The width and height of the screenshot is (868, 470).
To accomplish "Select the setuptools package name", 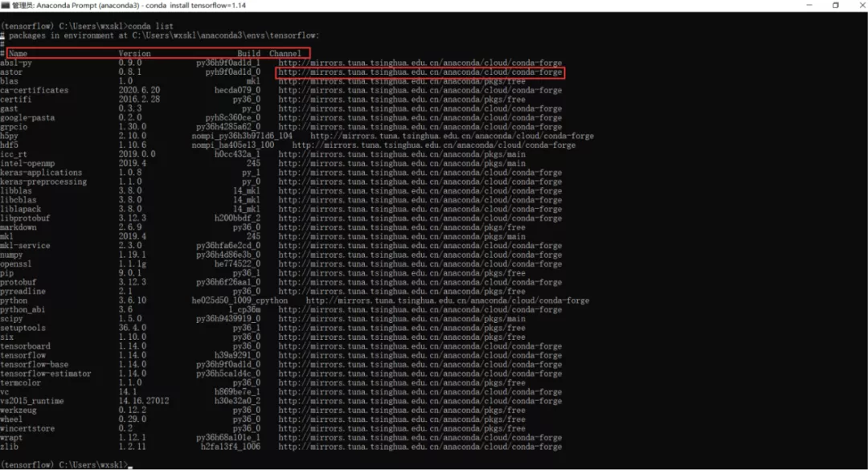I will (x=23, y=328).
